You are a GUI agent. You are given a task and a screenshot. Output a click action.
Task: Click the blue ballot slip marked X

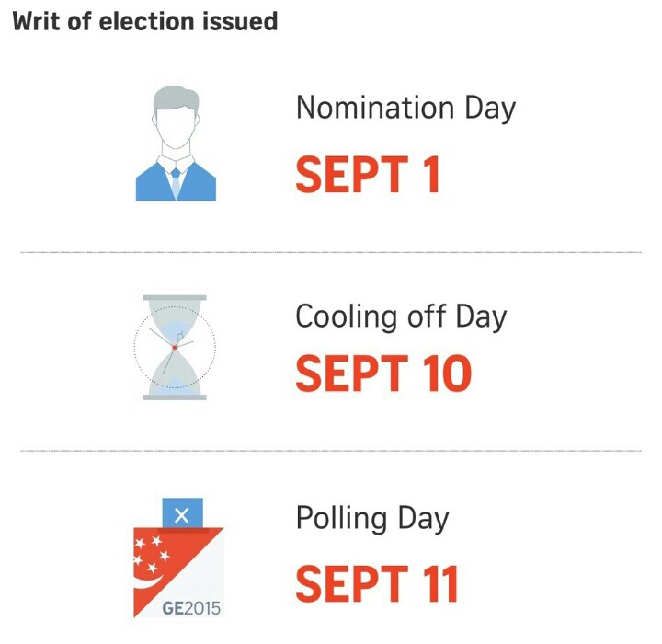point(182,513)
